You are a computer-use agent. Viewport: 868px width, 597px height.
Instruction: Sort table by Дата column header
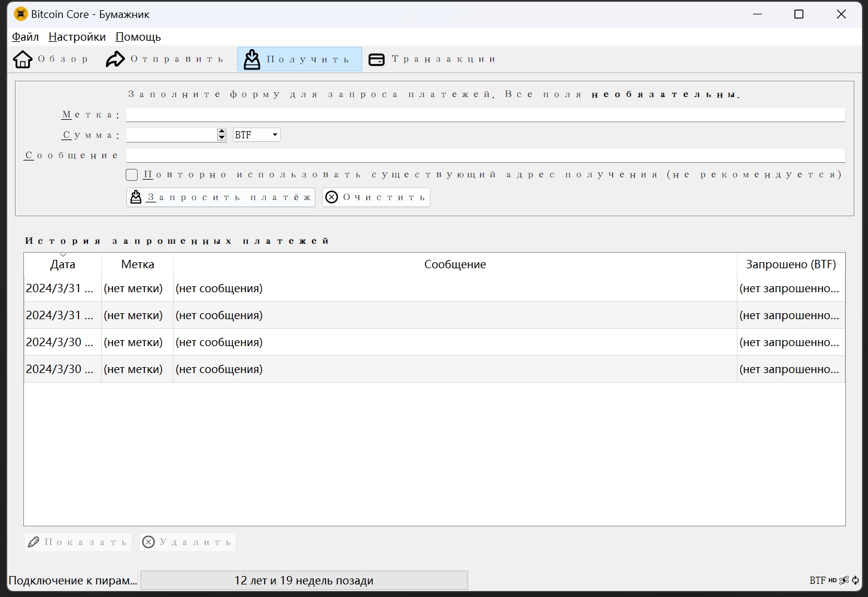point(63,264)
